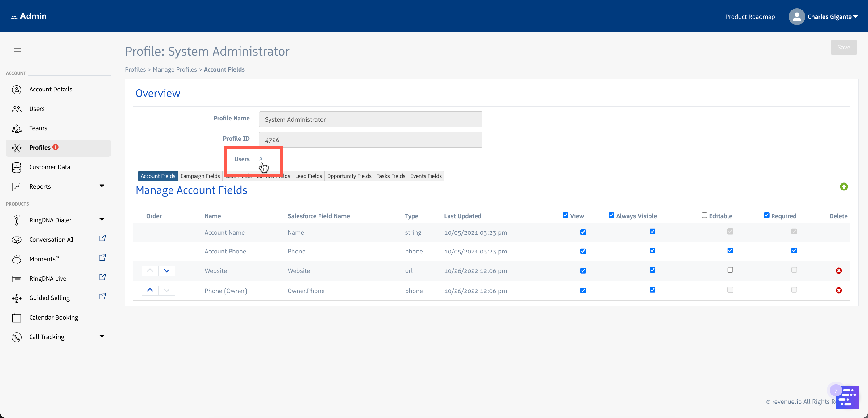The width and height of the screenshot is (868, 418).
Task: Move Phone (Owner) field up
Action: tap(150, 290)
